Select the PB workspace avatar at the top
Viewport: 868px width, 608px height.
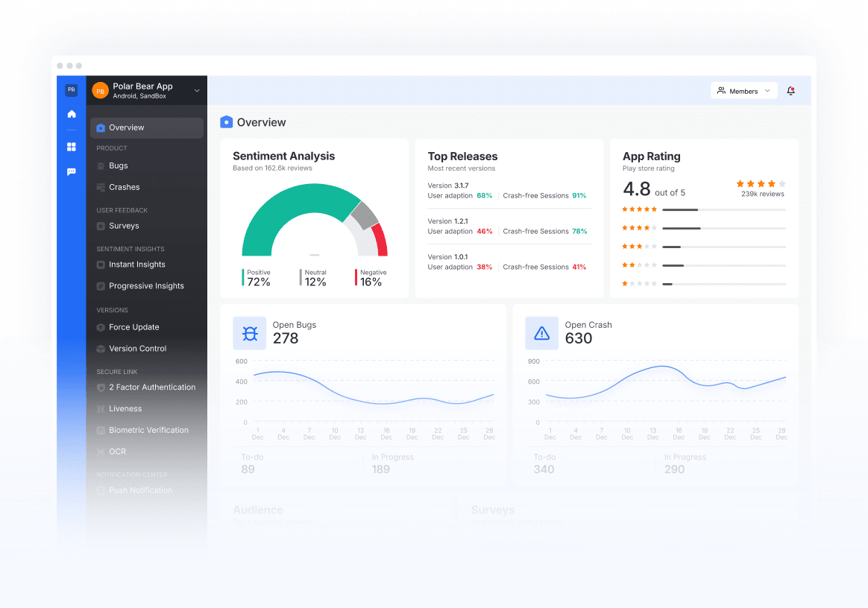click(x=71, y=89)
